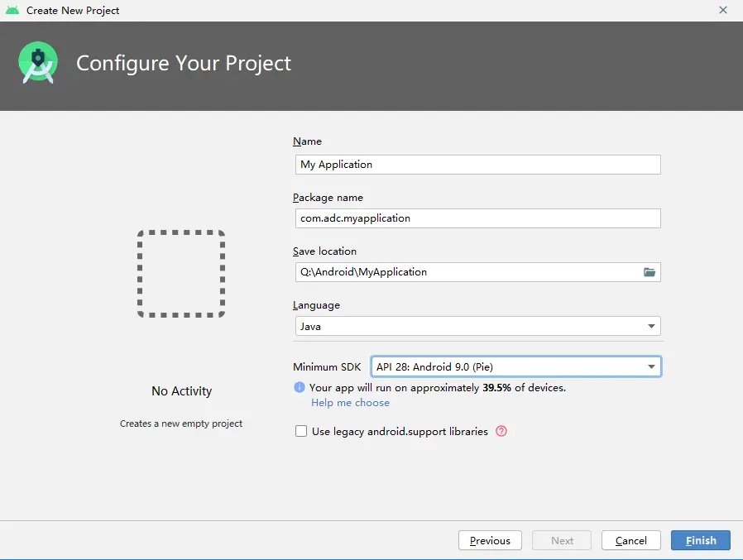Click Finish to create the project
Image resolution: width=743 pixels, height=560 pixels.
[x=700, y=540]
